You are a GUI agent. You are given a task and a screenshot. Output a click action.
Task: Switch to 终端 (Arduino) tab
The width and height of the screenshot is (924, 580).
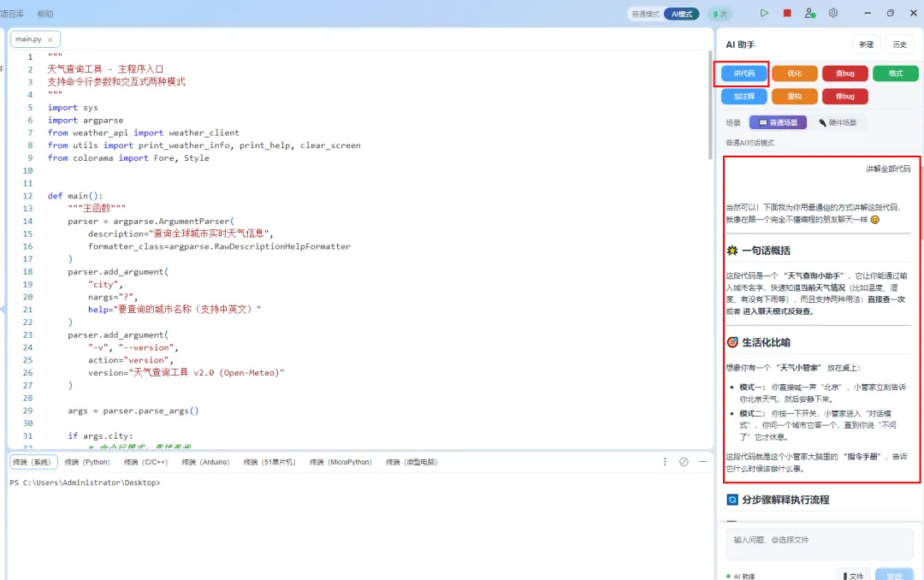205,462
